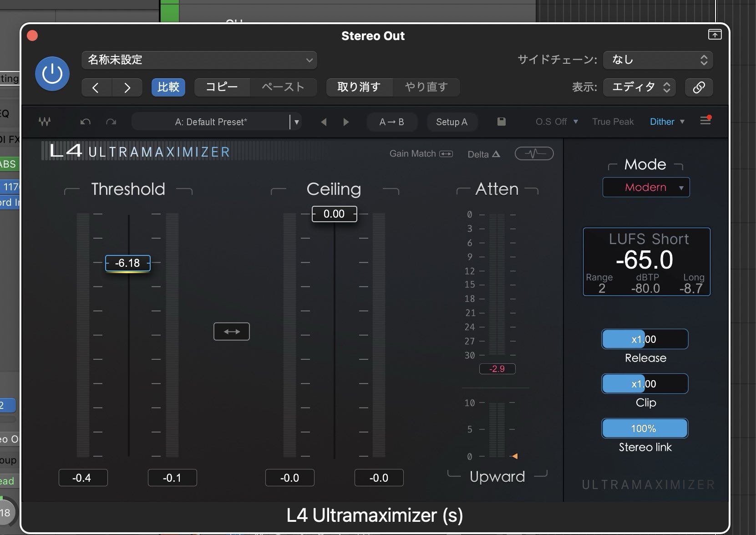Screen dimensions: 756x535
Task: Click the chain link icon button
Action: coord(699,87)
